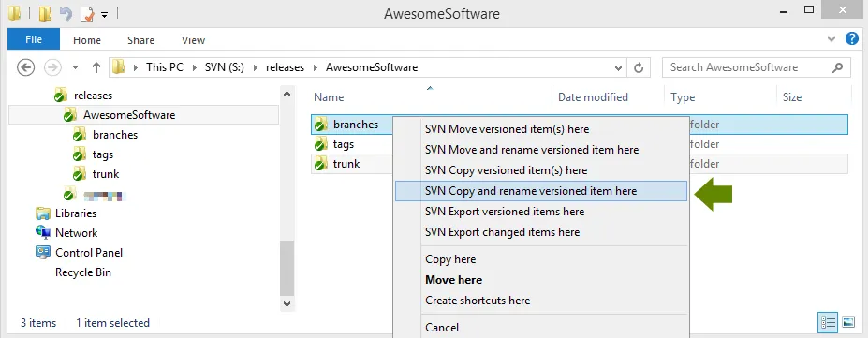Switch to large thumbnails view icon

pyautogui.click(x=848, y=322)
